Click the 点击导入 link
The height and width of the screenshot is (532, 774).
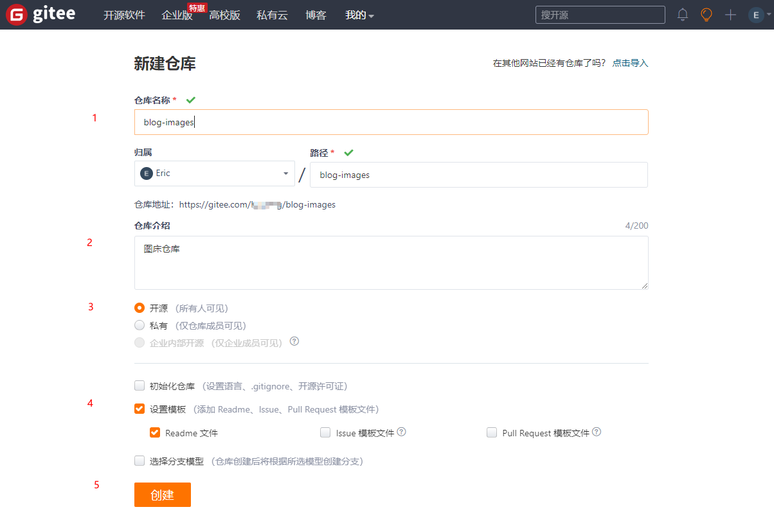630,63
